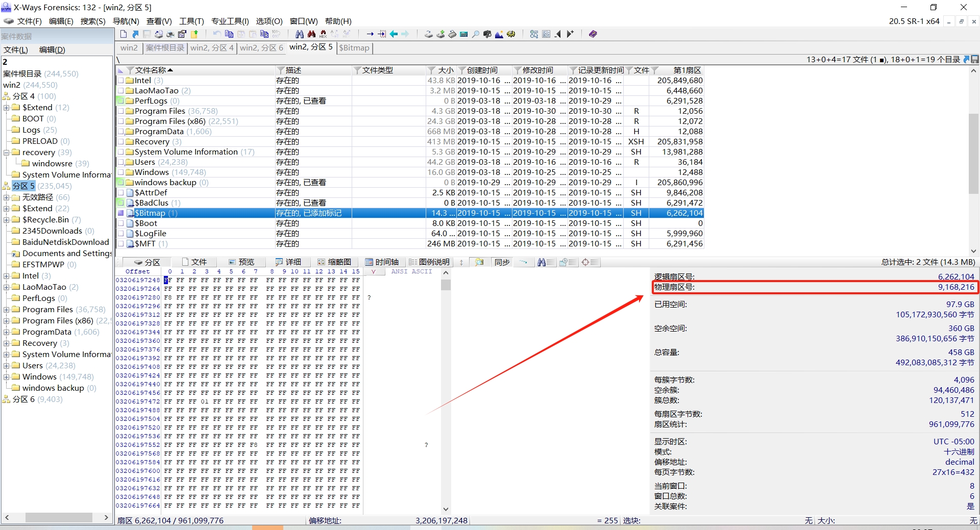Click the 时间轴 timeline button
Viewport: 980px width, 530px height.
[x=382, y=262]
